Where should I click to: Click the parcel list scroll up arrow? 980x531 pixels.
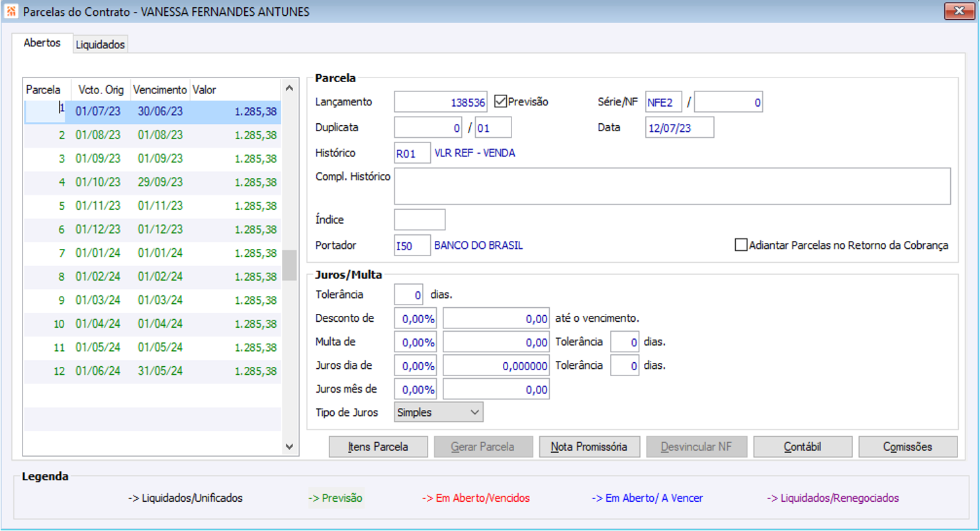point(289,87)
